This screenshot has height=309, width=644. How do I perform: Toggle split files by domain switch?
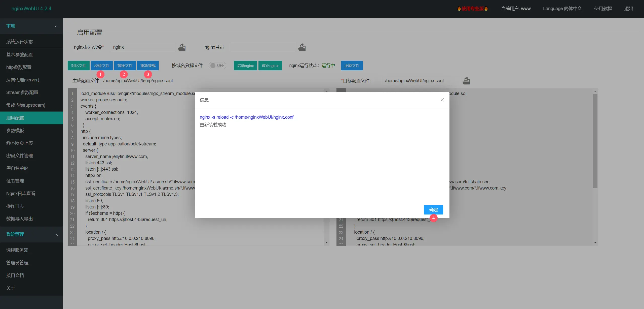click(x=217, y=66)
